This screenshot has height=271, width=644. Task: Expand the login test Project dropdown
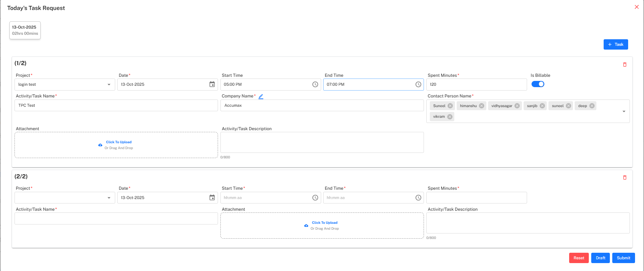click(109, 85)
